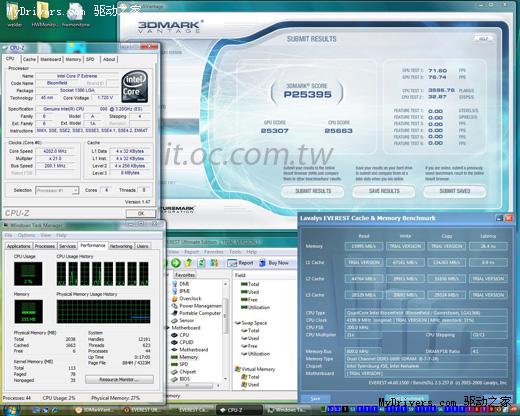The image size is (520, 416).
Task: Select Chipset in the EVEREST tree
Action: [187, 372]
